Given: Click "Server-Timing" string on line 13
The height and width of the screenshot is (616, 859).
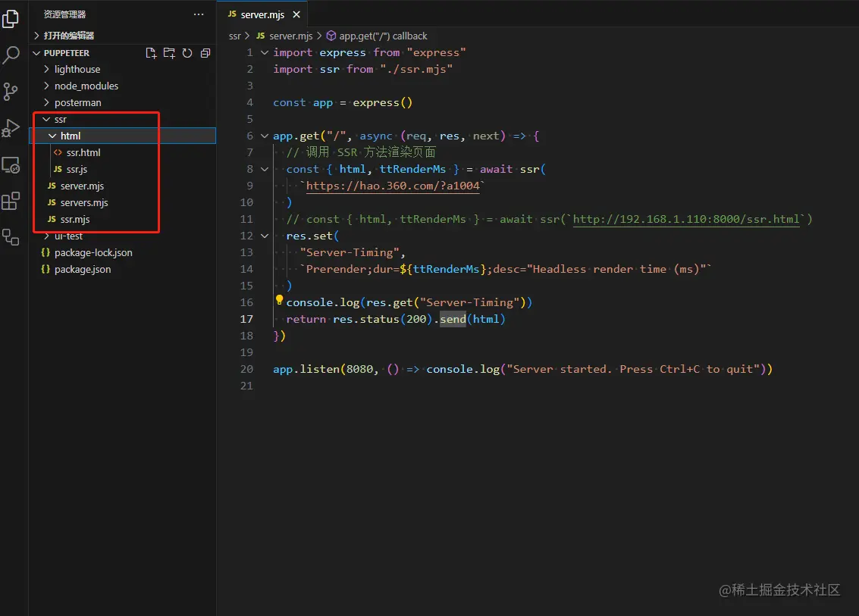Looking at the screenshot, I should tap(350, 252).
